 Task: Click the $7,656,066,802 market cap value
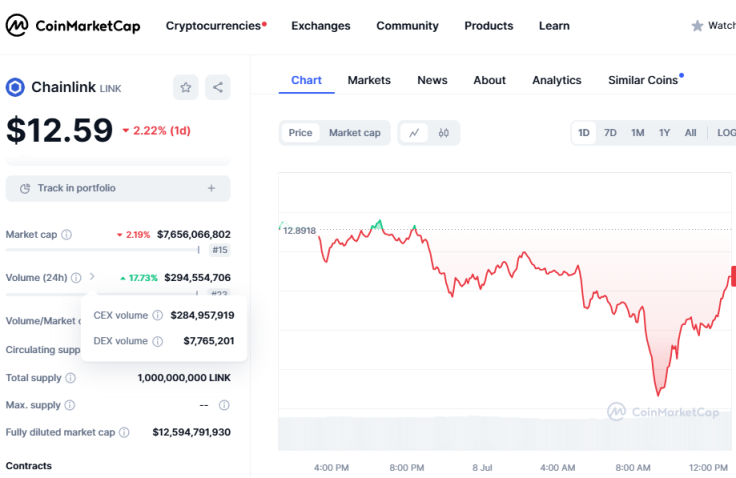coord(193,234)
